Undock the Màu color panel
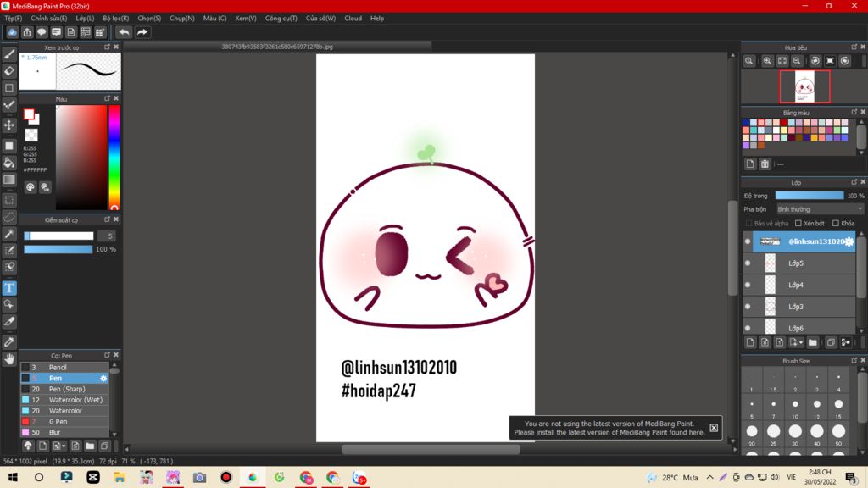 [x=108, y=98]
